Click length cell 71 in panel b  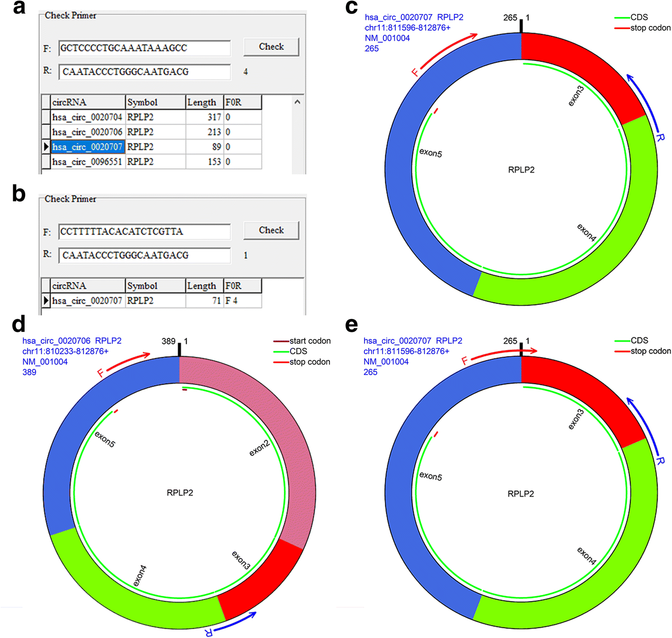tap(204, 301)
